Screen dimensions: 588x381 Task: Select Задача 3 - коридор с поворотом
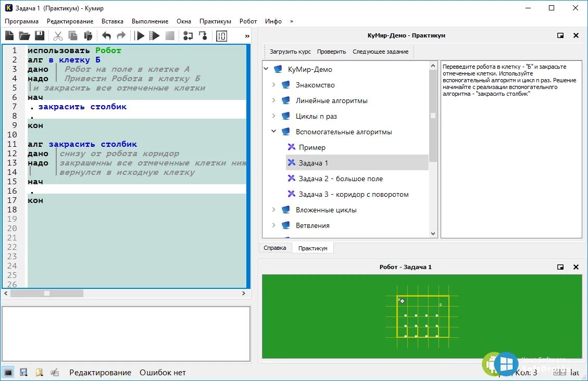tap(354, 195)
